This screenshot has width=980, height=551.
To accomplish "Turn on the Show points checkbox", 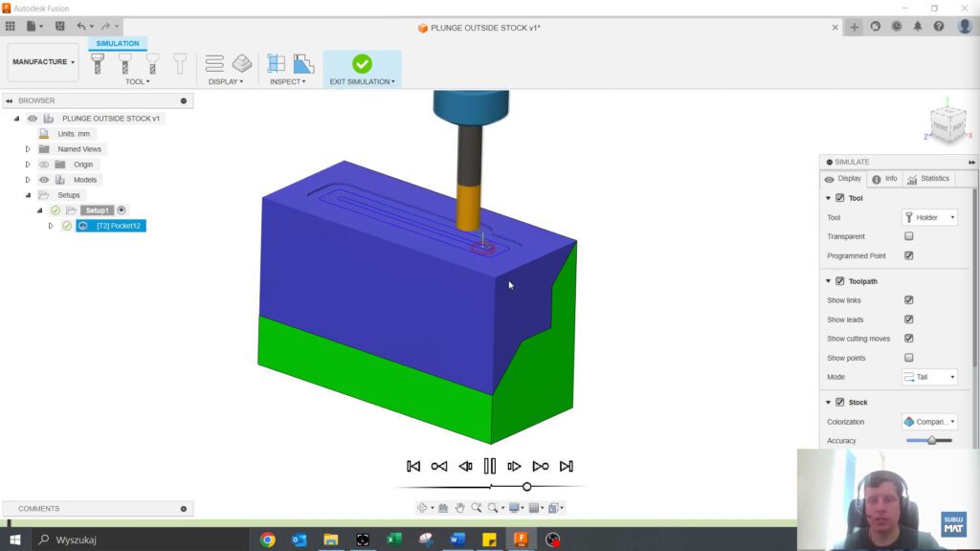I will tap(908, 358).
